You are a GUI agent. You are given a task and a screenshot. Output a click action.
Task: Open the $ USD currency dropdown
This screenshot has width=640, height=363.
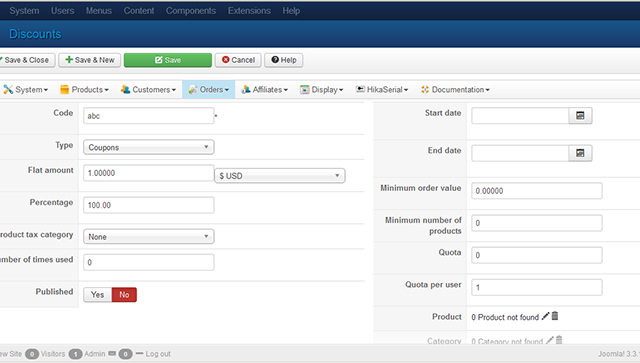pos(280,176)
